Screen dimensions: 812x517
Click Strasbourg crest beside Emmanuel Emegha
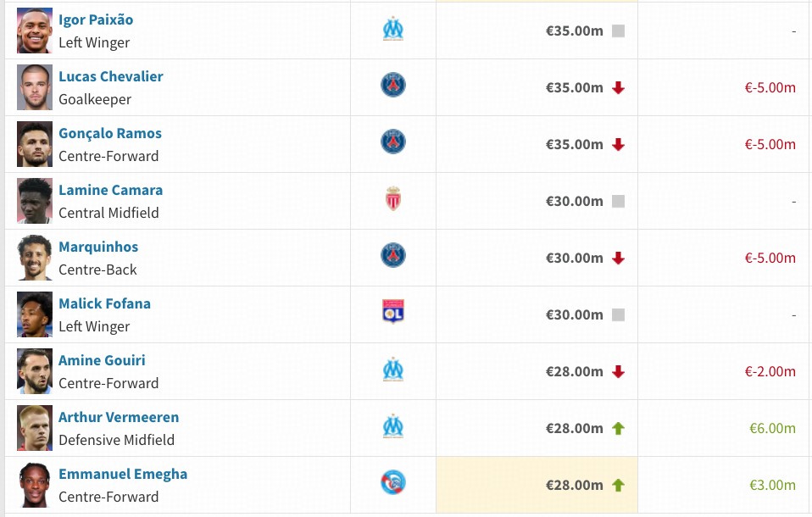click(x=392, y=483)
